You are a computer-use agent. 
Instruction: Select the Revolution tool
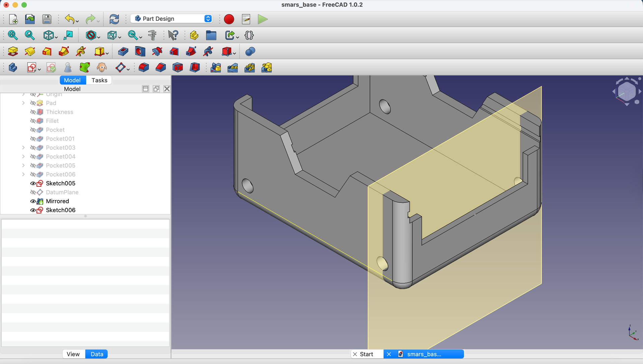coord(30,52)
